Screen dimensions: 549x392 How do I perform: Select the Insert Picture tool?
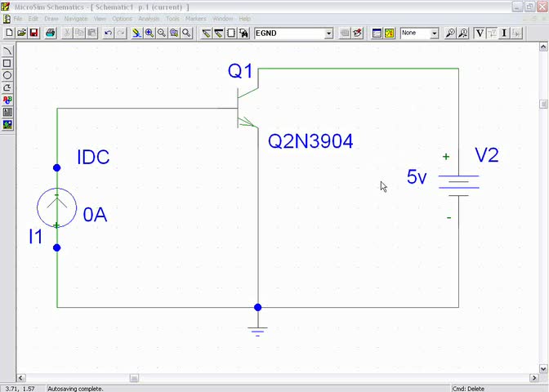point(7,124)
